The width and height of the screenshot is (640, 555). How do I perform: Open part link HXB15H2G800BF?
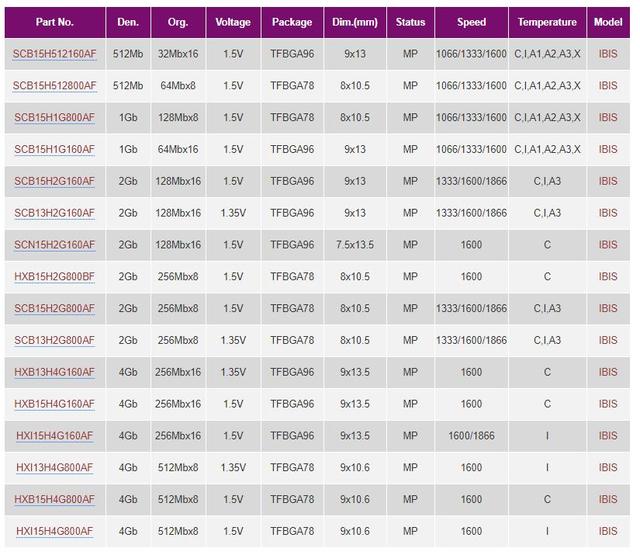[x=55, y=277]
